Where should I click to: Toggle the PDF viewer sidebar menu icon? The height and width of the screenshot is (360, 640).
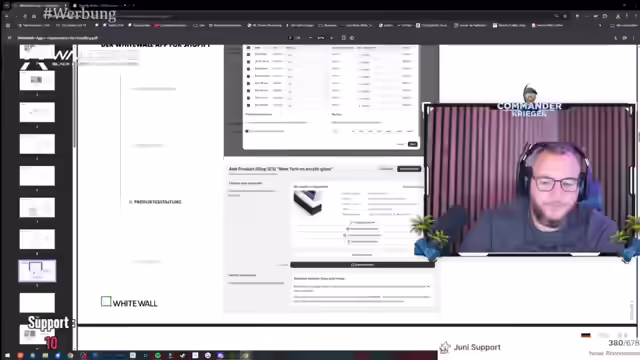tap(9, 38)
